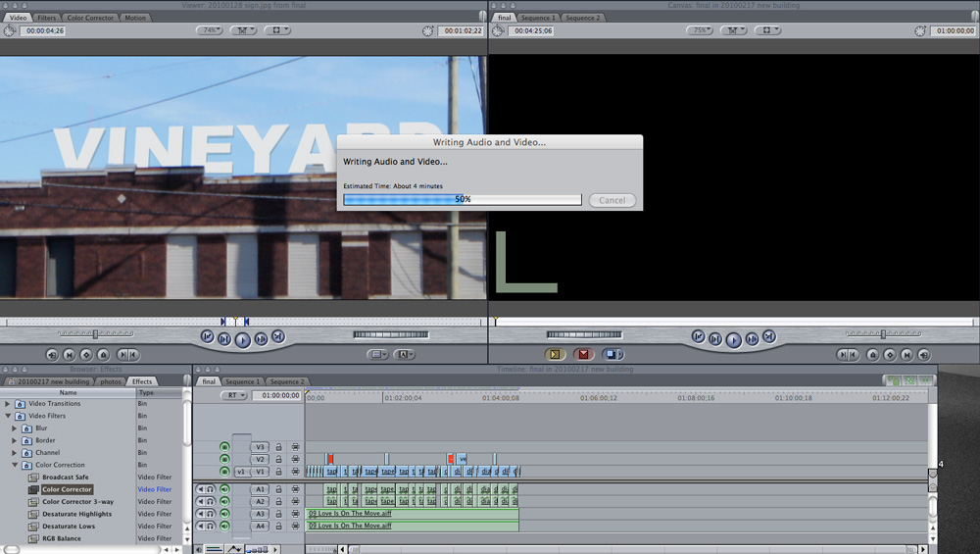Switch to Motion tab in Viewer
This screenshot has width=980, height=554.
[135, 18]
